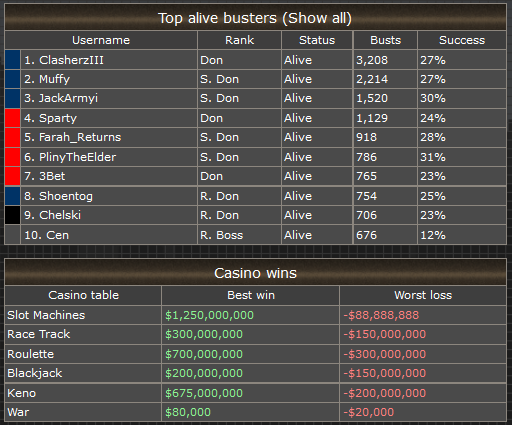Image resolution: width=512 pixels, height=425 pixels.
Task: Click the 3Bet username
Action: click(x=52, y=176)
